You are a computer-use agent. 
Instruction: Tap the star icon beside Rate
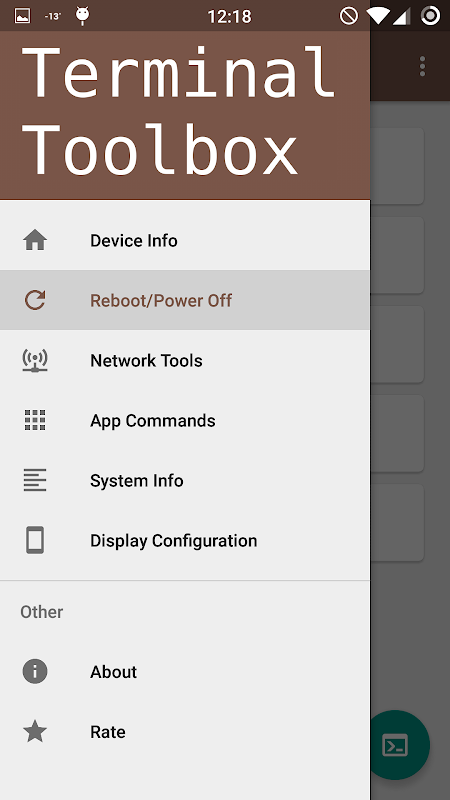click(35, 731)
